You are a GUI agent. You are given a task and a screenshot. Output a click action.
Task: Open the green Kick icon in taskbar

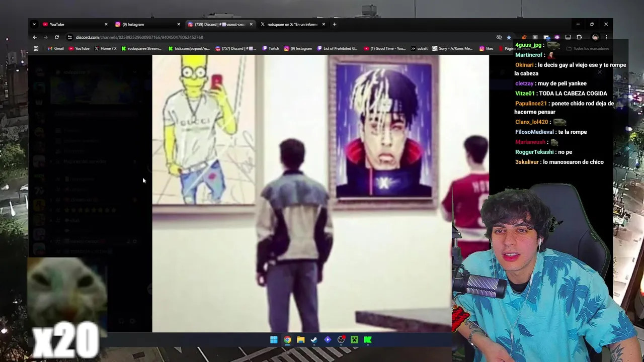point(368,340)
